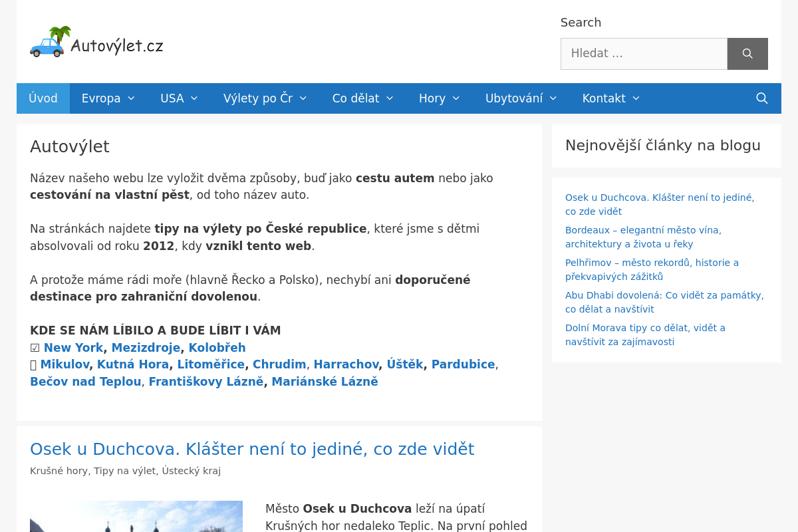Expand the Ubytování menu

click(x=521, y=98)
